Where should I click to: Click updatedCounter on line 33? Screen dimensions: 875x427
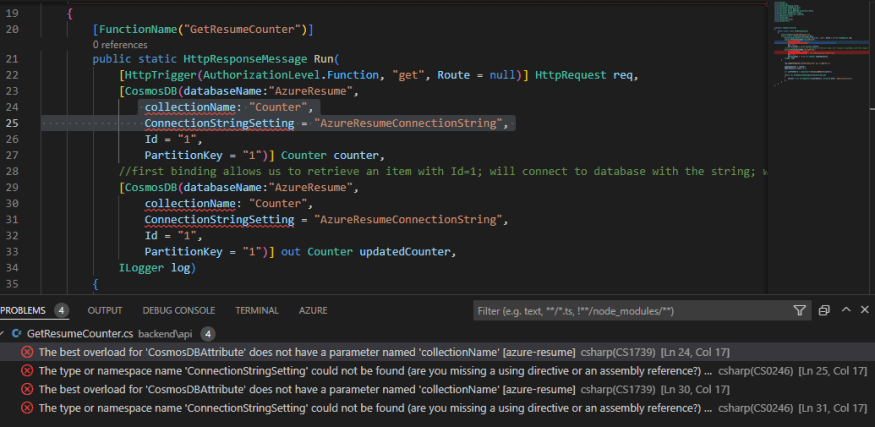point(405,252)
